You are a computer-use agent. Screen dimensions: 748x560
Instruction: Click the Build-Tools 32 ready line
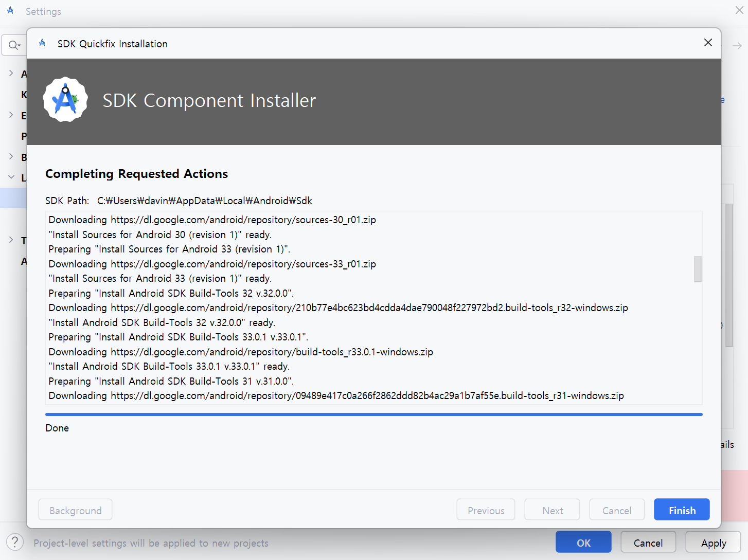pyautogui.click(x=162, y=322)
